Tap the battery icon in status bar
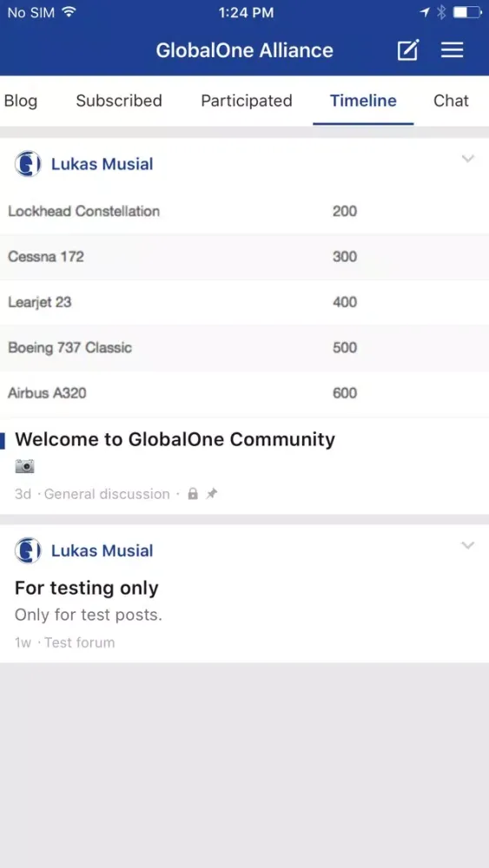The height and width of the screenshot is (868, 489). 467,12
